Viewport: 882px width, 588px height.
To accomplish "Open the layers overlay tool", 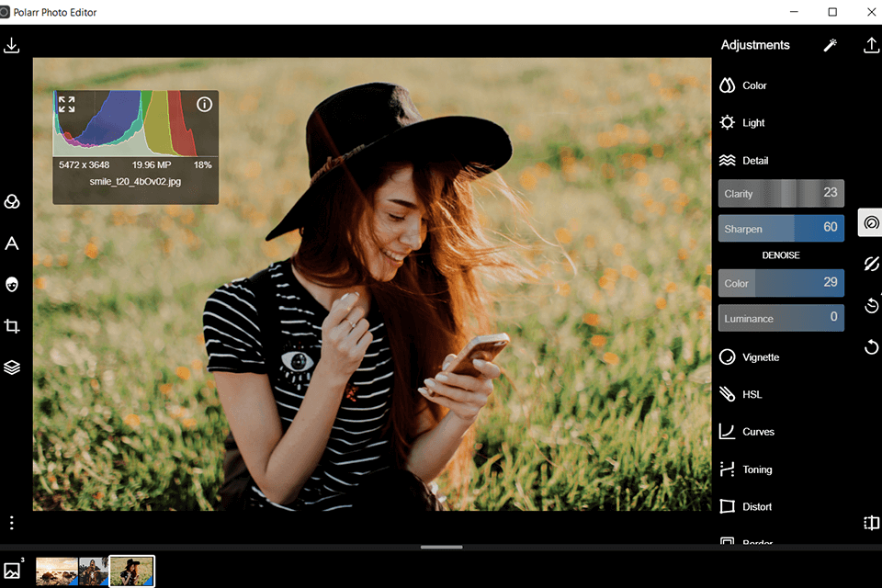I will point(12,367).
